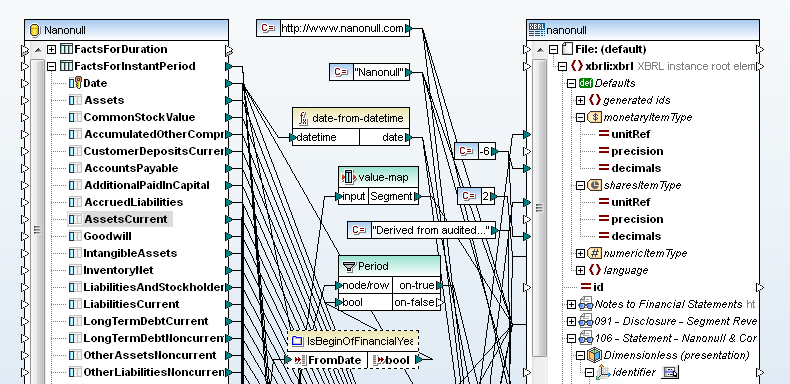
Task: Collapse the FactsForInstantPeriod table
Action: [x=51, y=67]
